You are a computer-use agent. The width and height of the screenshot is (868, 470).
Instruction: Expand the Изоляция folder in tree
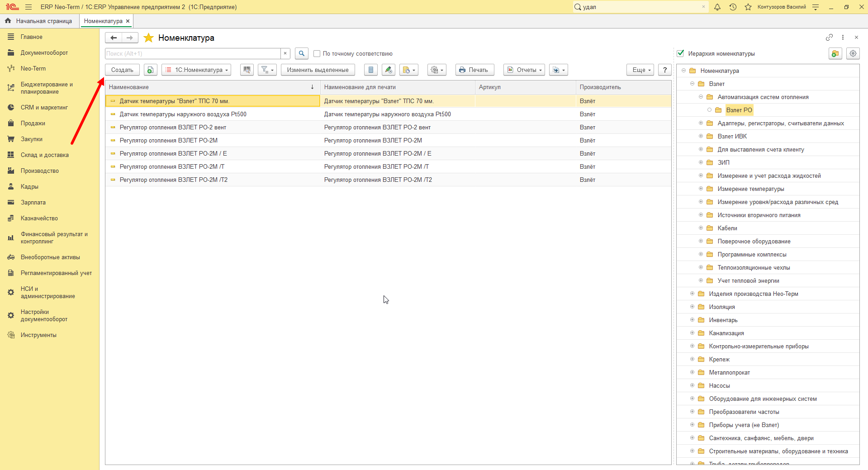click(x=692, y=307)
